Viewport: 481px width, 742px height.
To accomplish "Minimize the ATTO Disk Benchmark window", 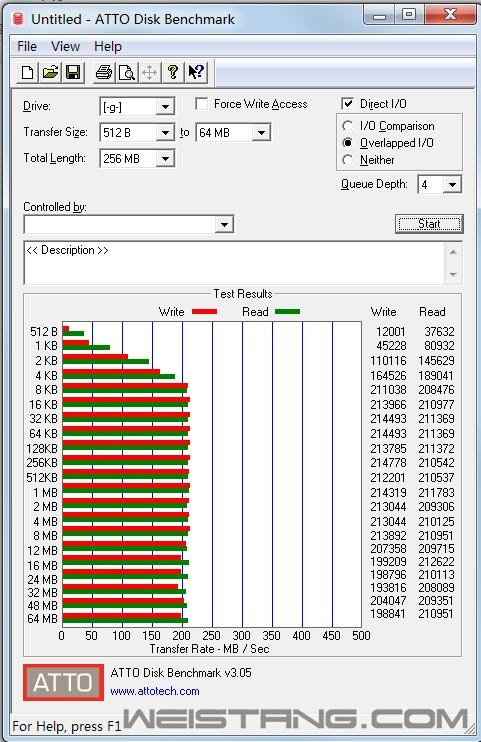I will tap(379, 16).
